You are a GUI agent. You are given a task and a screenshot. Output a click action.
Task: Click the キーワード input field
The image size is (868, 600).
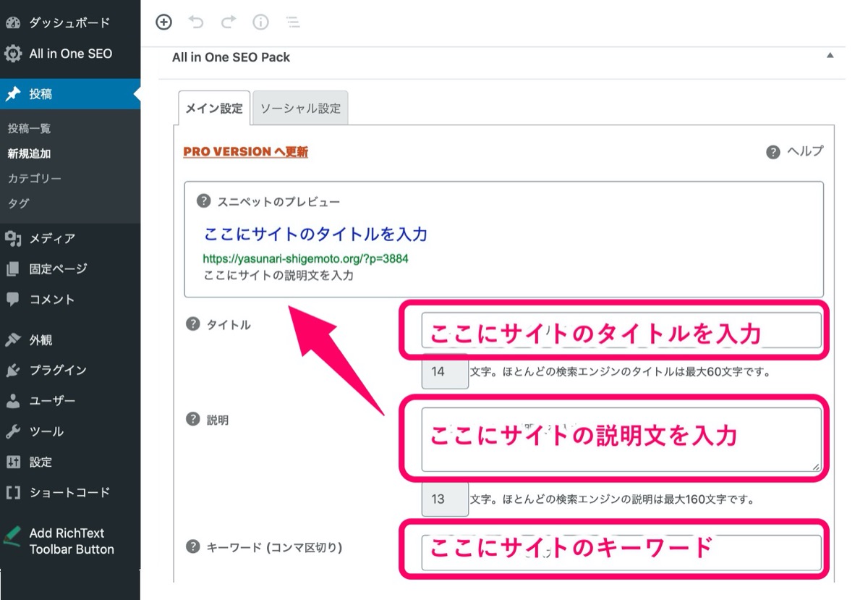coord(621,553)
